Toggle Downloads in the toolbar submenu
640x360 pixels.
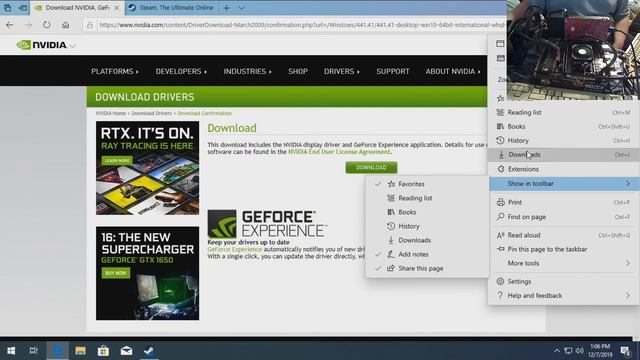coord(427,240)
